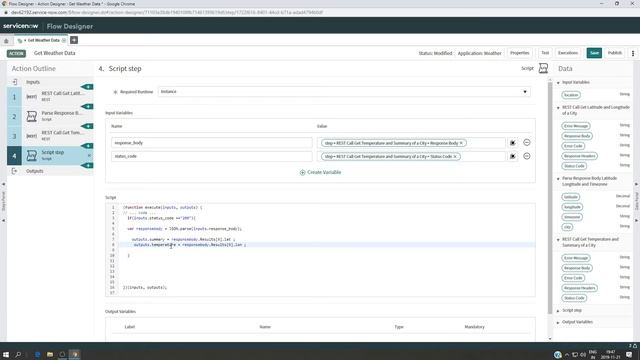Go to the Flow Designer home tab
The width and height of the screenshot is (640, 360).
[6, 40]
